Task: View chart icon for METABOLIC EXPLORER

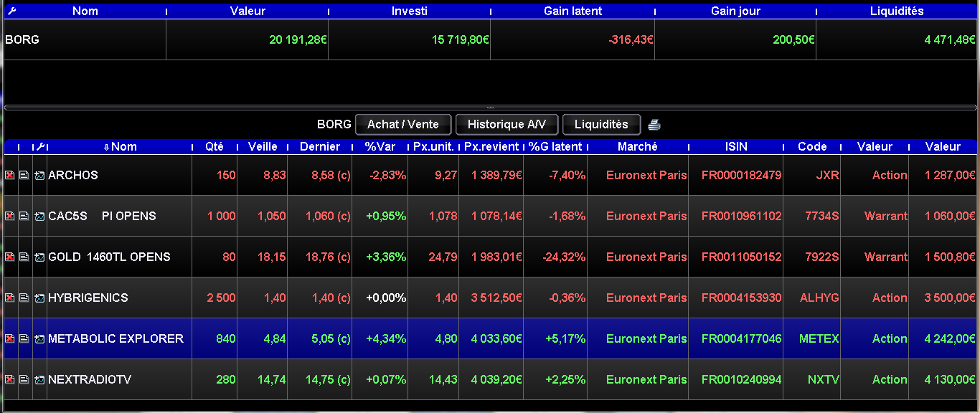Action: click(39, 338)
